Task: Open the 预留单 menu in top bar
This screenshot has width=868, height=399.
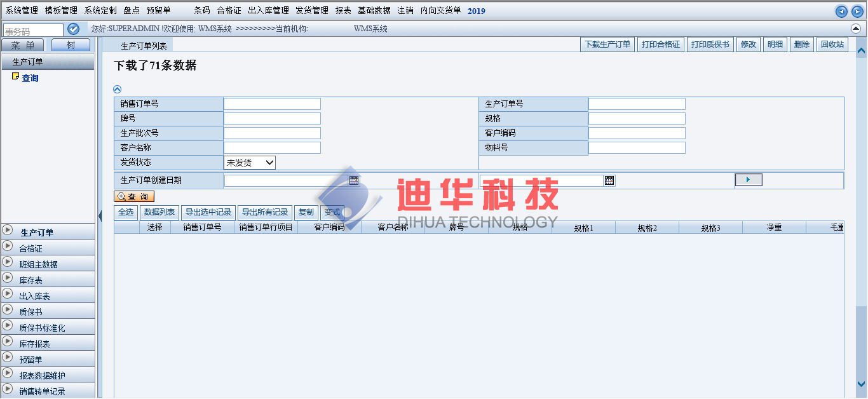Action: tap(158, 11)
